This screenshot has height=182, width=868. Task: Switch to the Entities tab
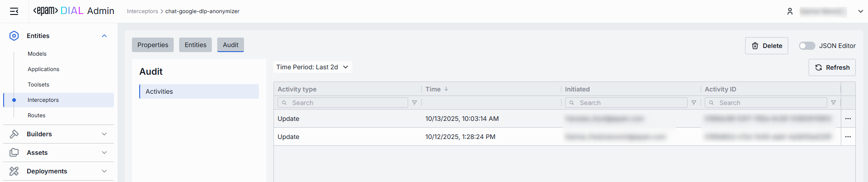pos(195,45)
